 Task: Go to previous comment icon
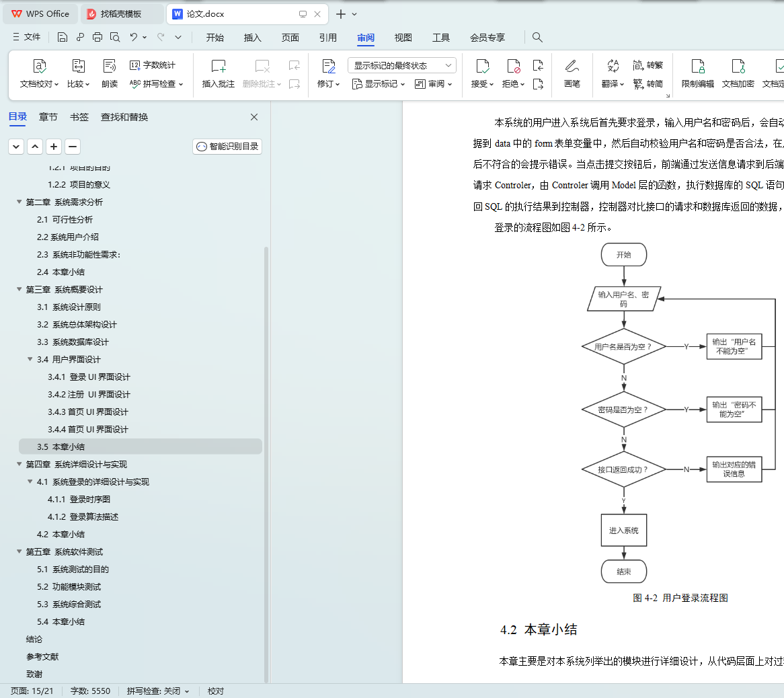tap(295, 65)
